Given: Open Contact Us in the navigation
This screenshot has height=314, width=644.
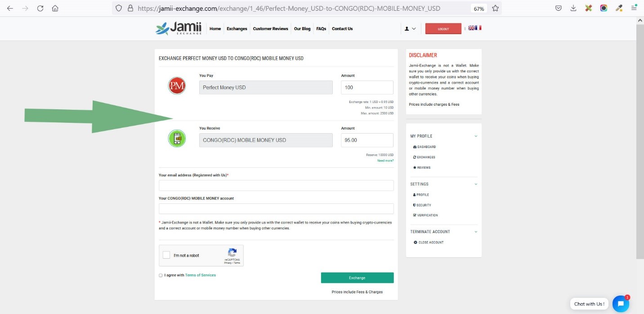Looking at the screenshot, I should pyautogui.click(x=342, y=29).
